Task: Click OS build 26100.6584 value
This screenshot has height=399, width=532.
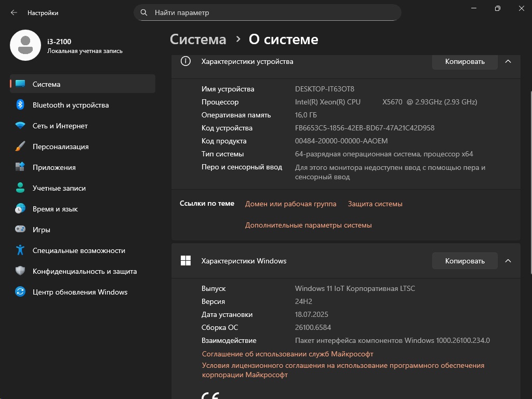Action: pos(313,327)
